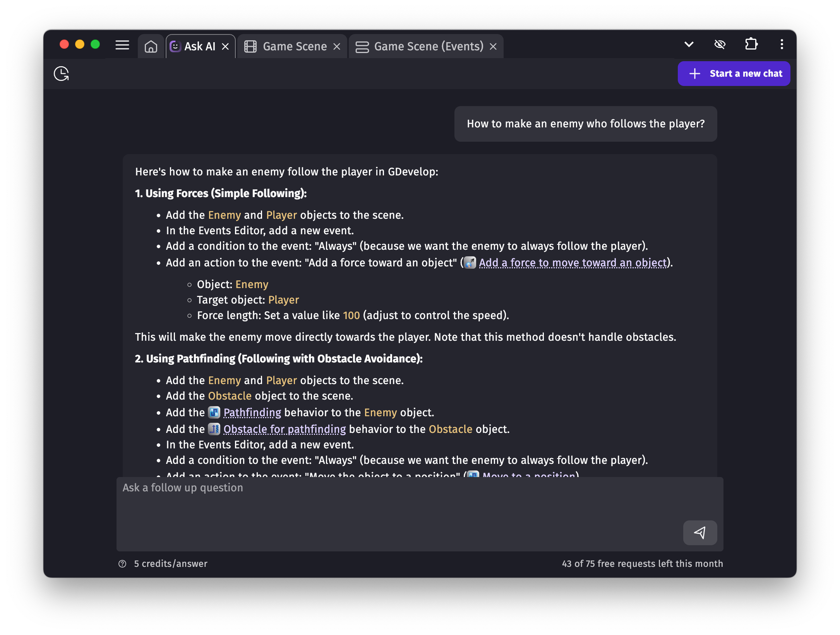
Task: Send the follow-up question with the paper plane icon
Action: pos(700,533)
